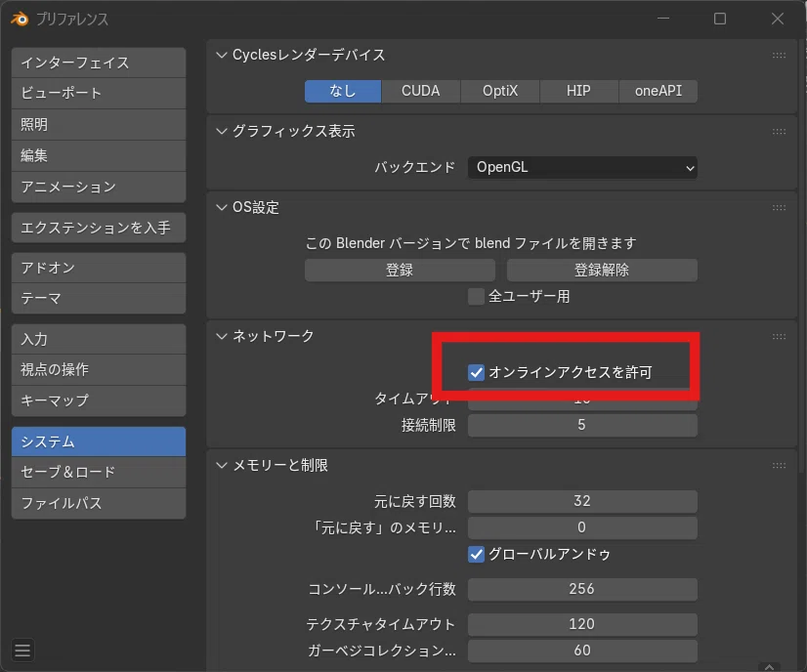Open the ファイルパス preferences tab
807x672 pixels.
click(99, 503)
